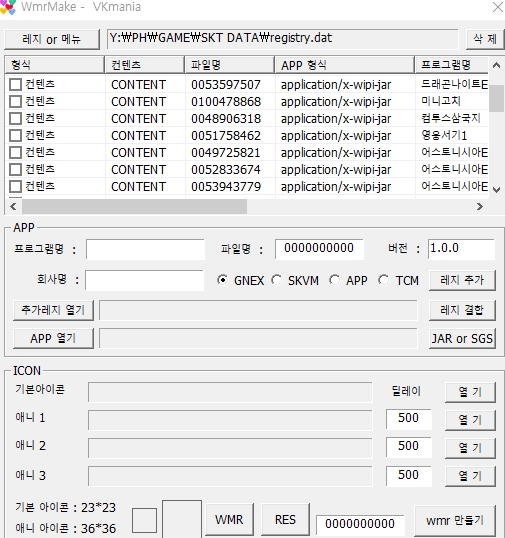
Task: Click the wmr 만들기 button
Action: click(x=455, y=521)
